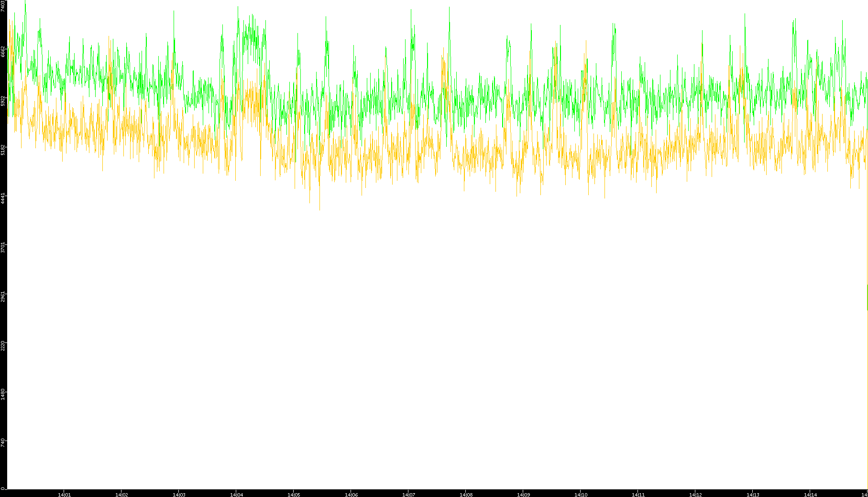This screenshot has height=497, width=868.
Task: Select the 14:03 time axis label
Action: [179, 494]
